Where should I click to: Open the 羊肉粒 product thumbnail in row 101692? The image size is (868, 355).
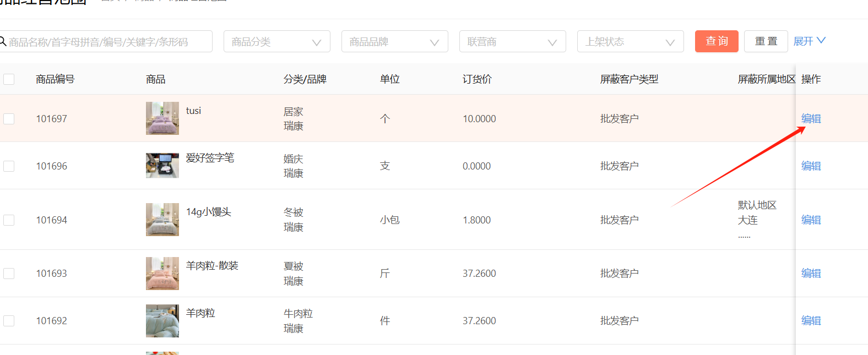162,321
